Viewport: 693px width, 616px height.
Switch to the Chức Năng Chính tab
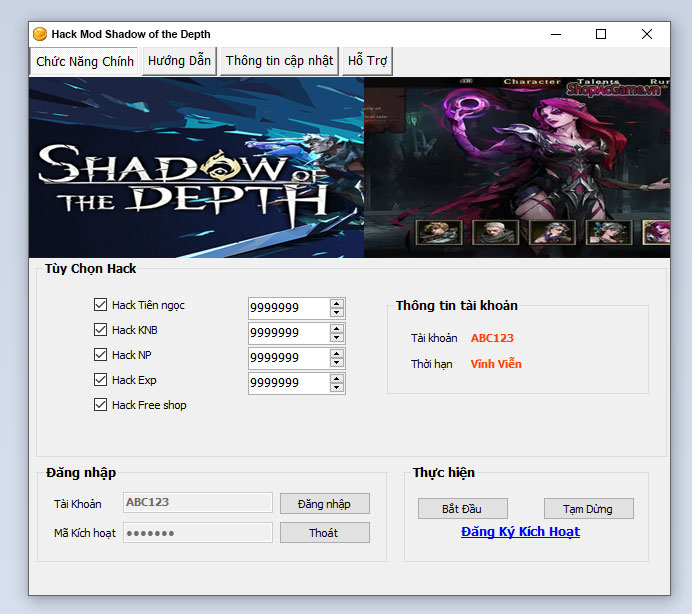pyautogui.click(x=84, y=61)
